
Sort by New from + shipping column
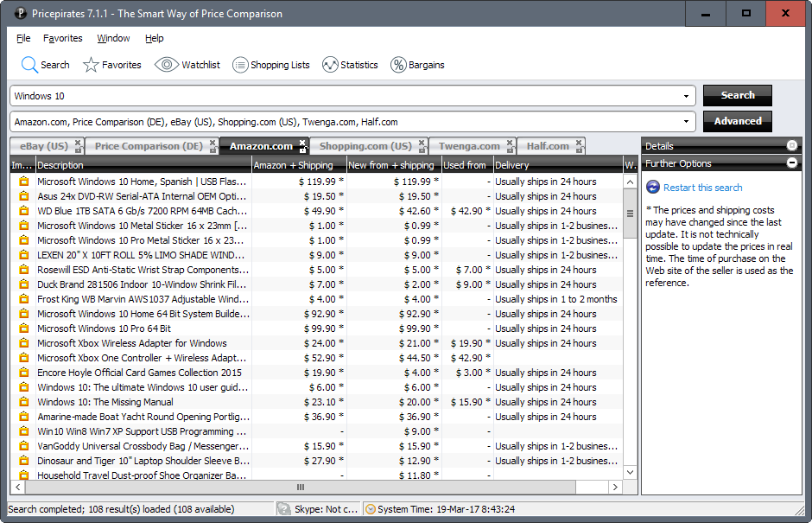click(x=394, y=165)
